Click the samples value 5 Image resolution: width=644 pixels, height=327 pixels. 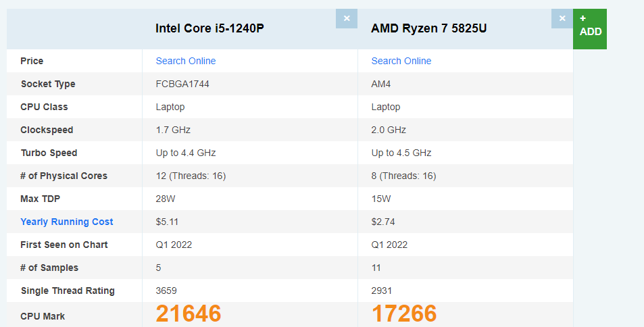click(x=158, y=268)
